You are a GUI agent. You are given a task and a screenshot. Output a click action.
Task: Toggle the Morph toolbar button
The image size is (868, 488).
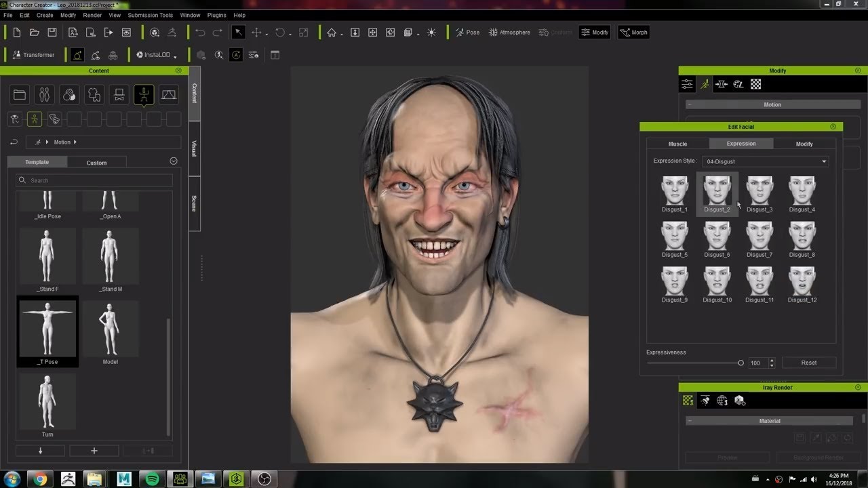[633, 33]
